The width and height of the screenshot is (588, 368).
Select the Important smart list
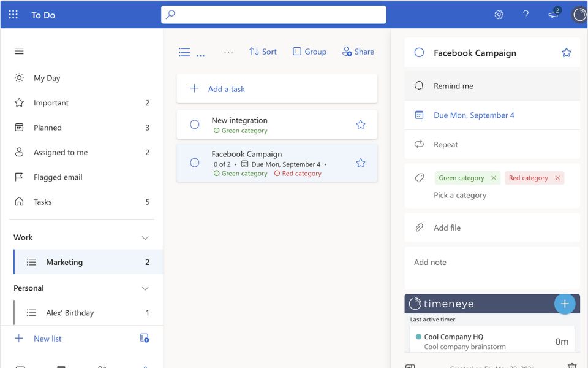pos(52,102)
